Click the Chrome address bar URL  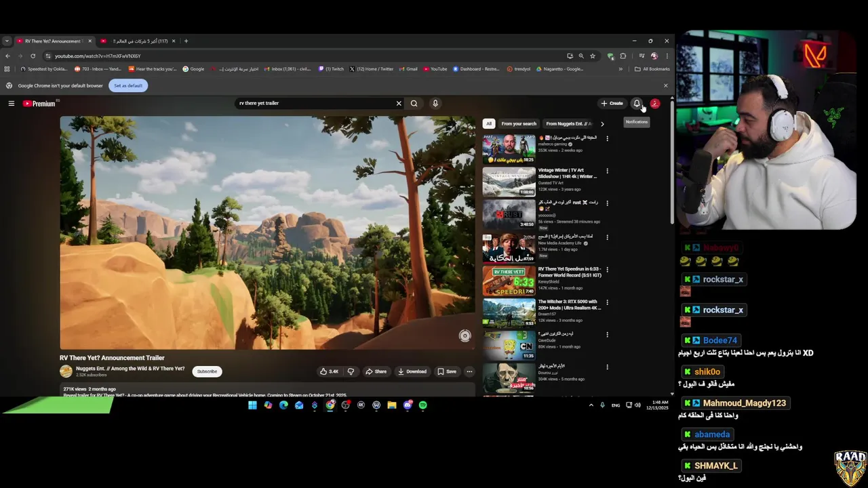(x=98, y=56)
